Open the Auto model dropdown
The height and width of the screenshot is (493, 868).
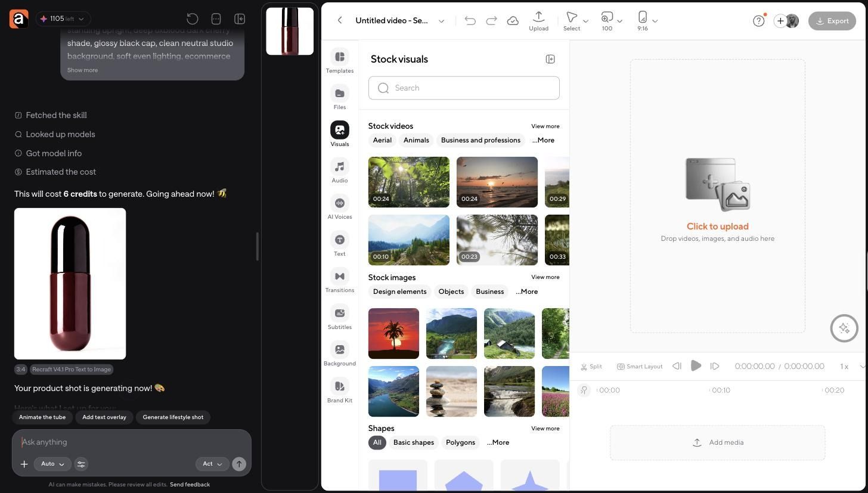(x=52, y=464)
